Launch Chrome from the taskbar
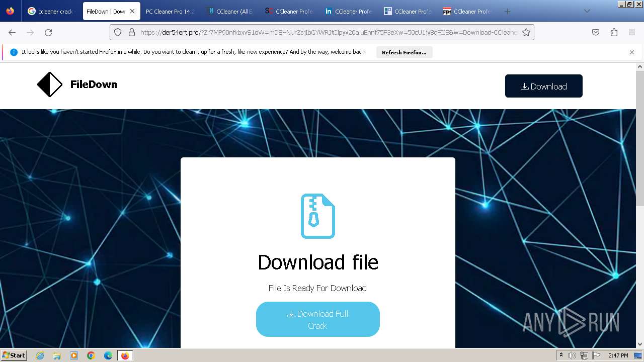 91,355
